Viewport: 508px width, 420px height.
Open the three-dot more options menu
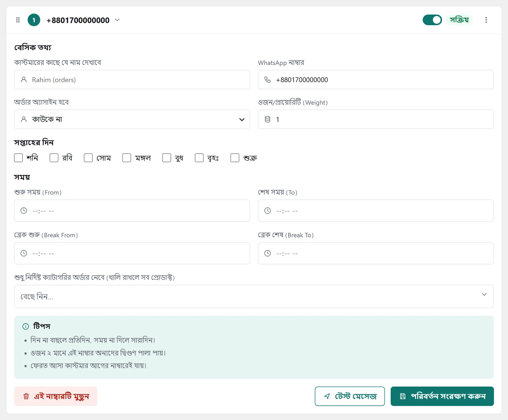pos(486,20)
